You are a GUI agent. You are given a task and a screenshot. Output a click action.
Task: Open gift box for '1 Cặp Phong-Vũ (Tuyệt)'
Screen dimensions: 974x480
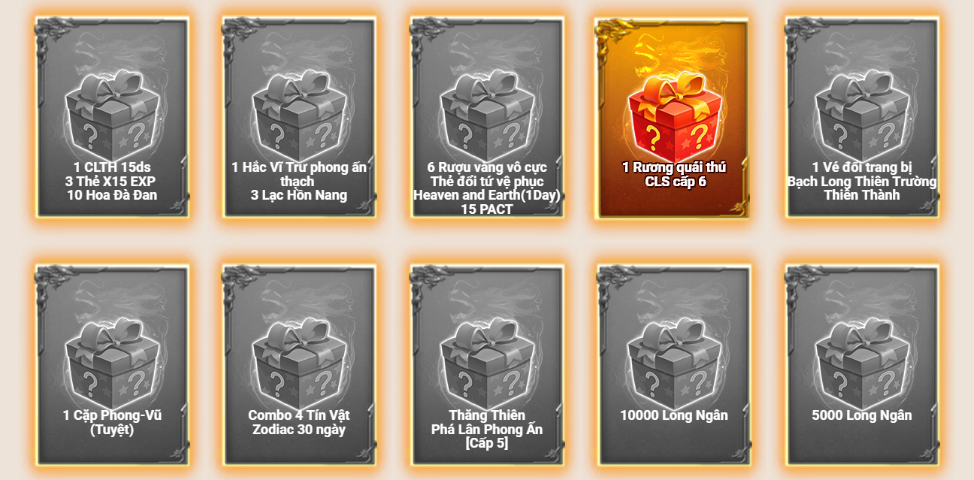click(112, 364)
